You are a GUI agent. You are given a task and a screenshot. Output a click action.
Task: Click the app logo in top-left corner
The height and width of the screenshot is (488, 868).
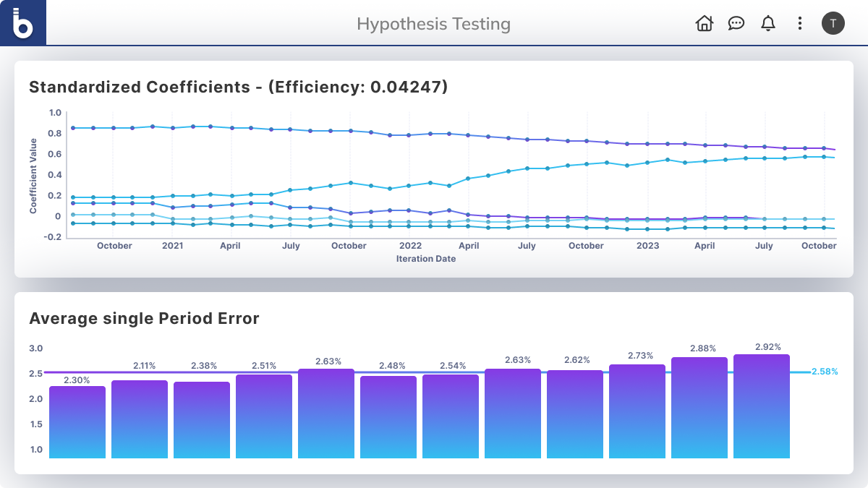point(23,23)
